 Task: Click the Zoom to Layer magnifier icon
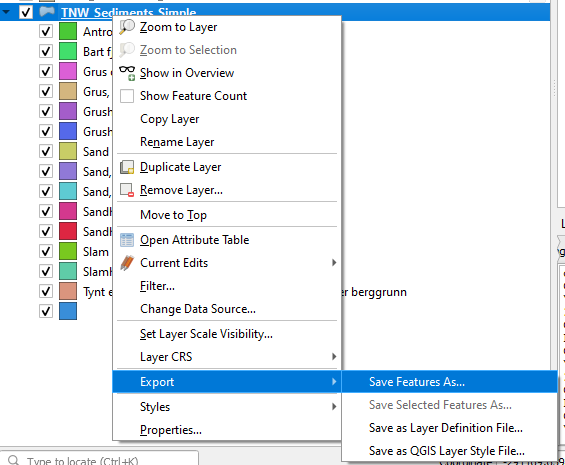click(127, 27)
